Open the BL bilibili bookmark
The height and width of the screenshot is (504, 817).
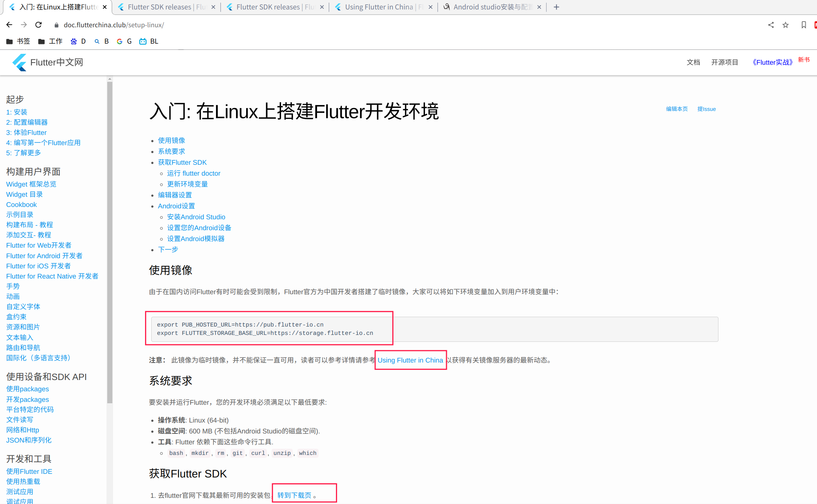(149, 41)
